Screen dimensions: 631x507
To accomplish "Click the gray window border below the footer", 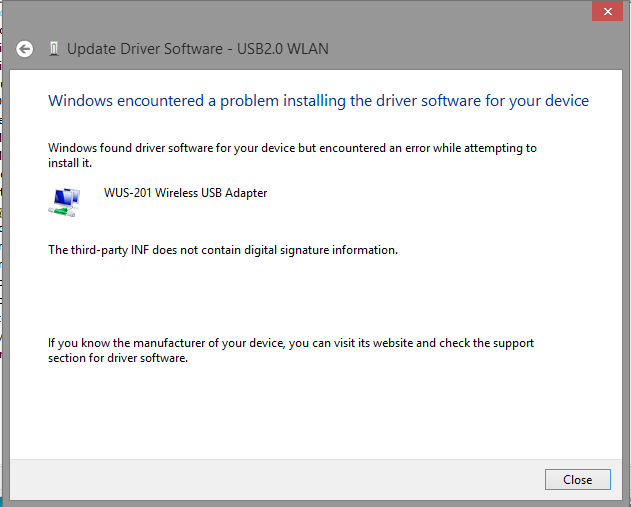I will coord(316,503).
